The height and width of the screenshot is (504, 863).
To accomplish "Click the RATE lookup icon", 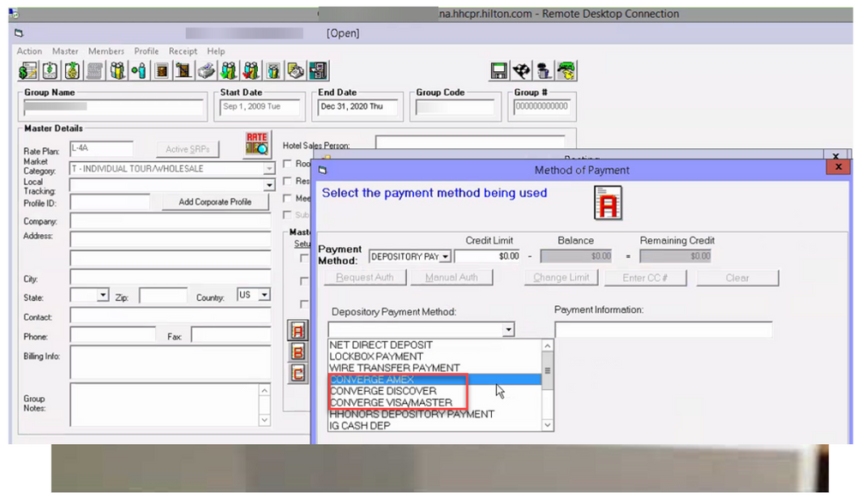I will [257, 143].
